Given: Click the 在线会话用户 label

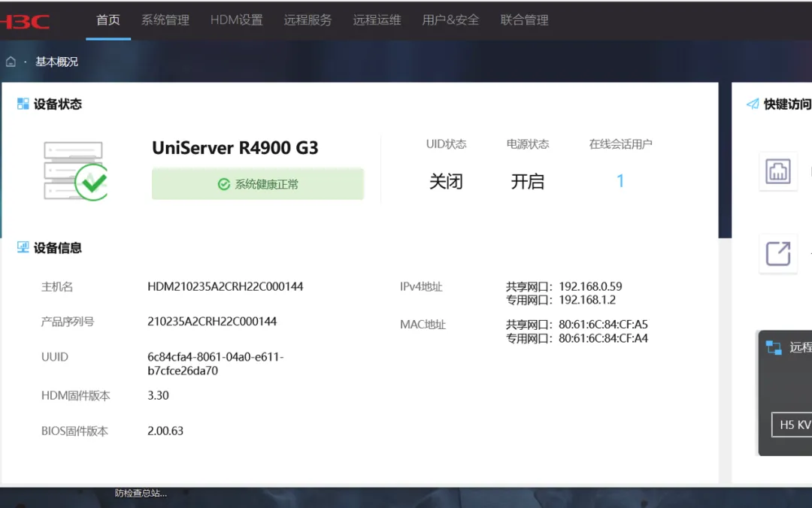Looking at the screenshot, I should (x=620, y=144).
